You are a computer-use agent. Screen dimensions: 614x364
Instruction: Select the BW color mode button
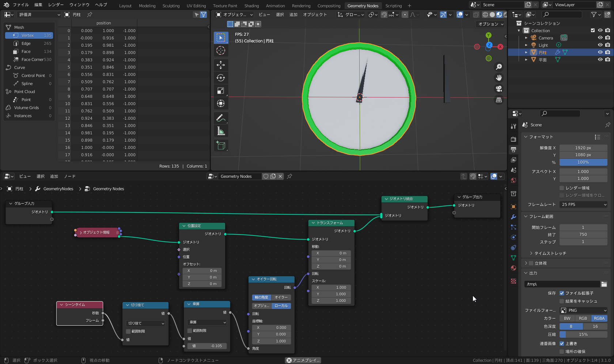click(x=567, y=318)
